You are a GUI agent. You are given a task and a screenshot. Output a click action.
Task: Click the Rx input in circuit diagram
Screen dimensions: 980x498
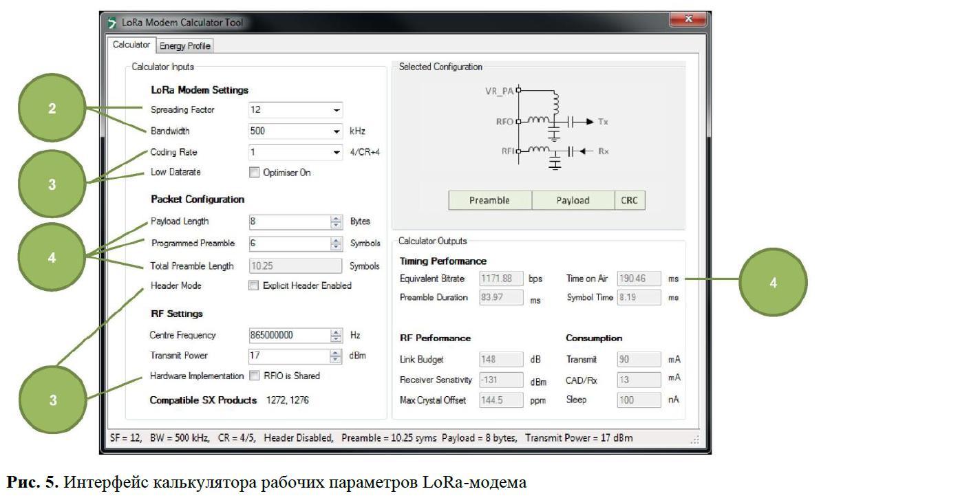pyautogui.click(x=603, y=151)
